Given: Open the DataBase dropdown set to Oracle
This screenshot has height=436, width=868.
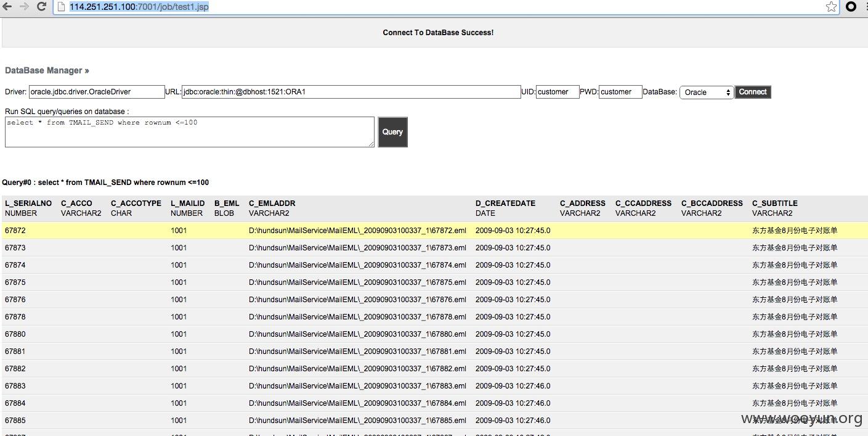Looking at the screenshot, I should (706, 93).
